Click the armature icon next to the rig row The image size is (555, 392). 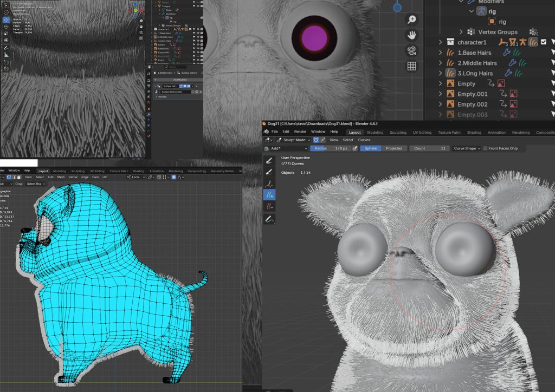pyautogui.click(x=481, y=11)
